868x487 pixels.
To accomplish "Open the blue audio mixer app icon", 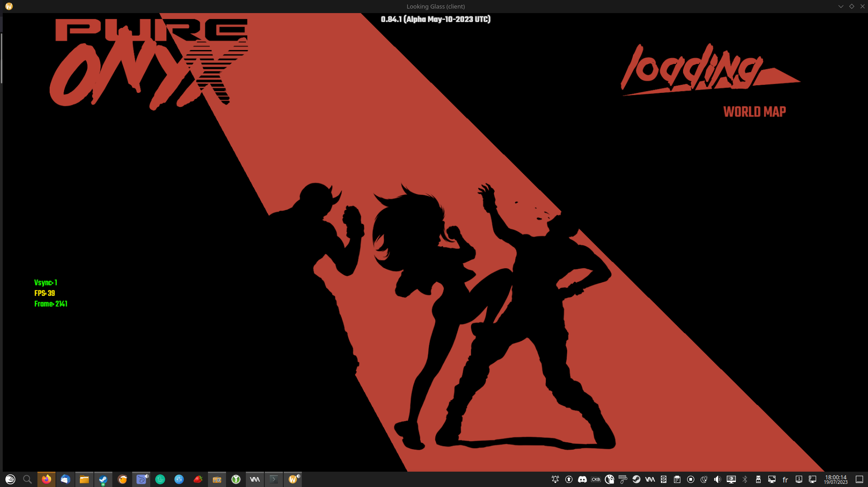I will tap(179, 479).
